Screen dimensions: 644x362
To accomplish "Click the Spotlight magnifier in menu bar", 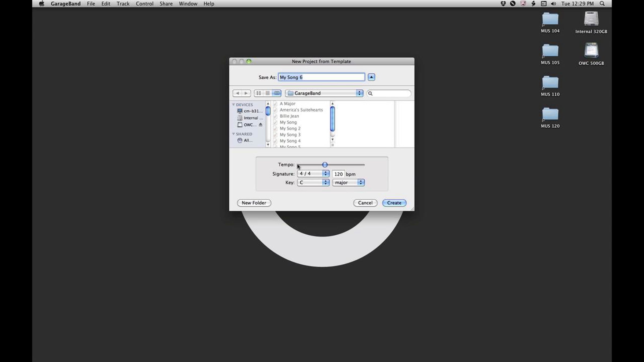I will (602, 4).
